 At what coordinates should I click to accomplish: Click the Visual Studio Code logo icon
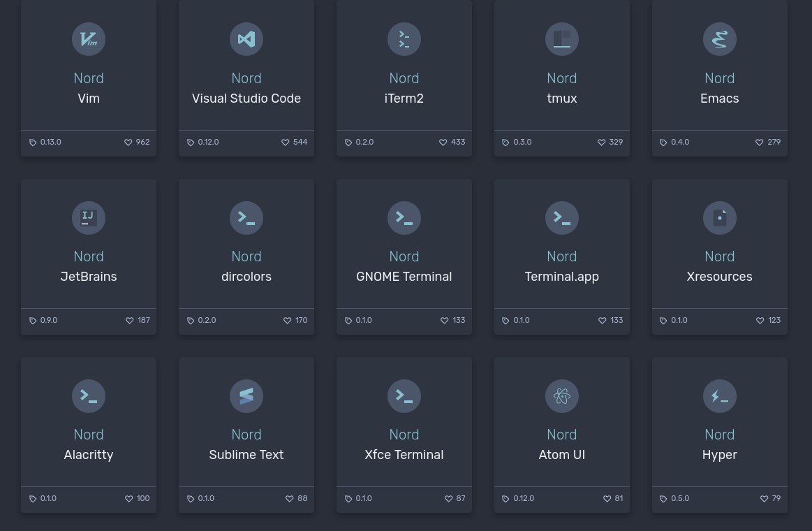tap(246, 39)
